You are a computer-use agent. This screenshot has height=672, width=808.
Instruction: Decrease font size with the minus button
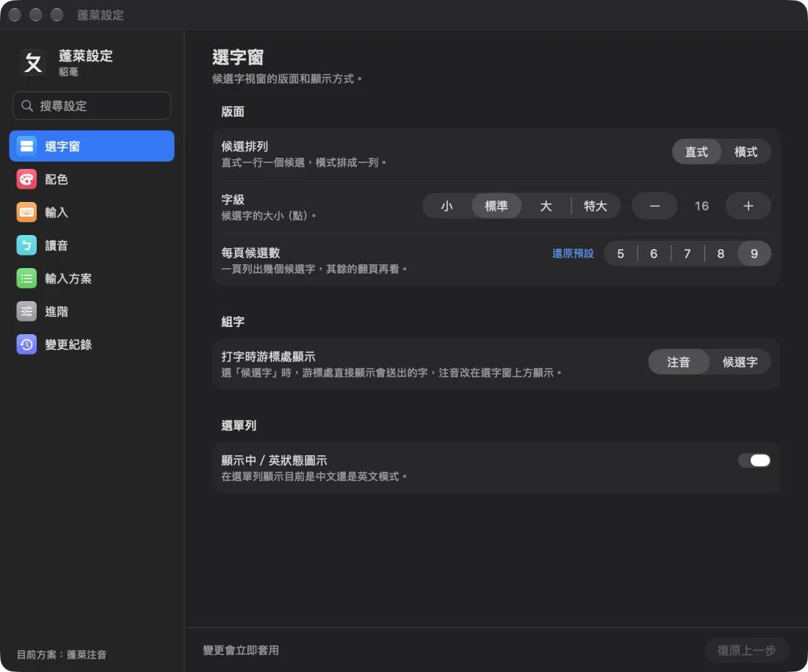(654, 206)
